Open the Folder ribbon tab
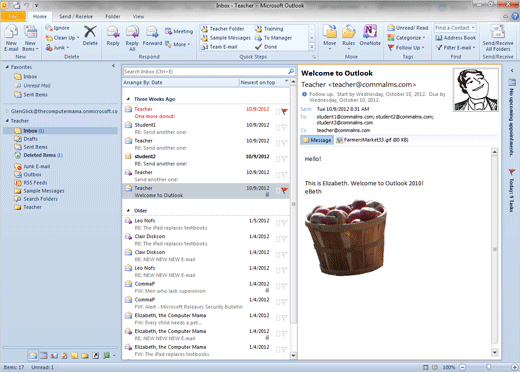The image size is (520, 372). [x=113, y=16]
